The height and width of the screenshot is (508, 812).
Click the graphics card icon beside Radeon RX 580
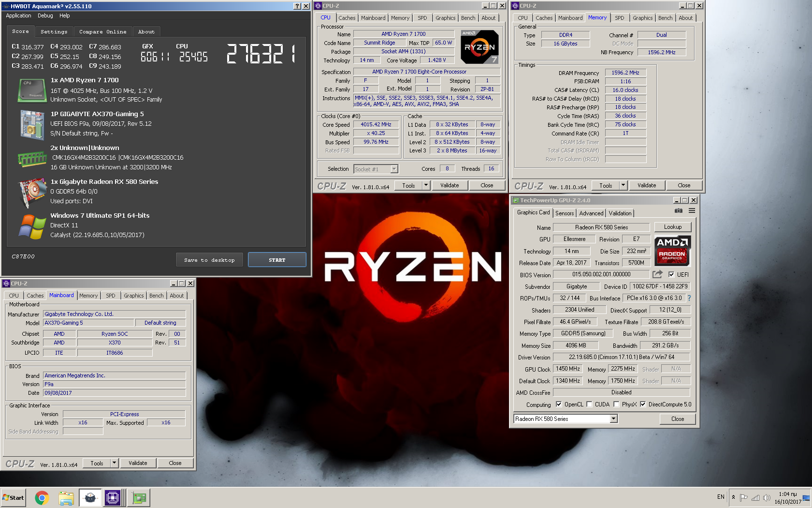coord(32,193)
